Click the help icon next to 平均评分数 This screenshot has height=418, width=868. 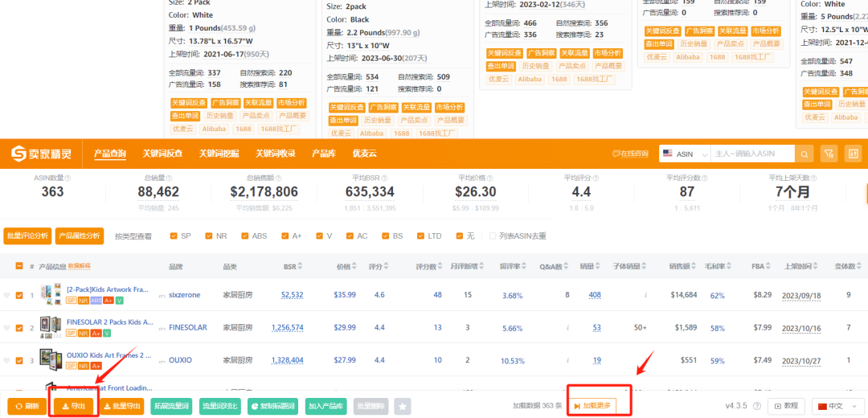pos(706,178)
